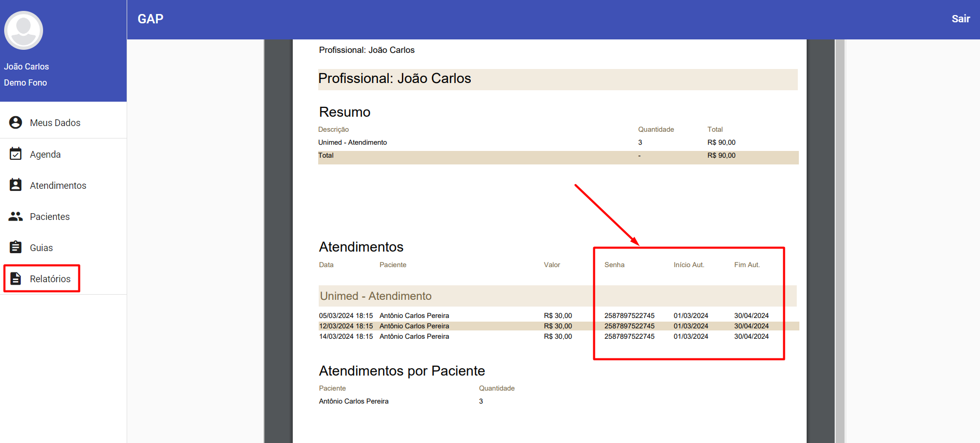Click the Relatórios document icon
This screenshot has height=443, width=980.
tap(16, 279)
